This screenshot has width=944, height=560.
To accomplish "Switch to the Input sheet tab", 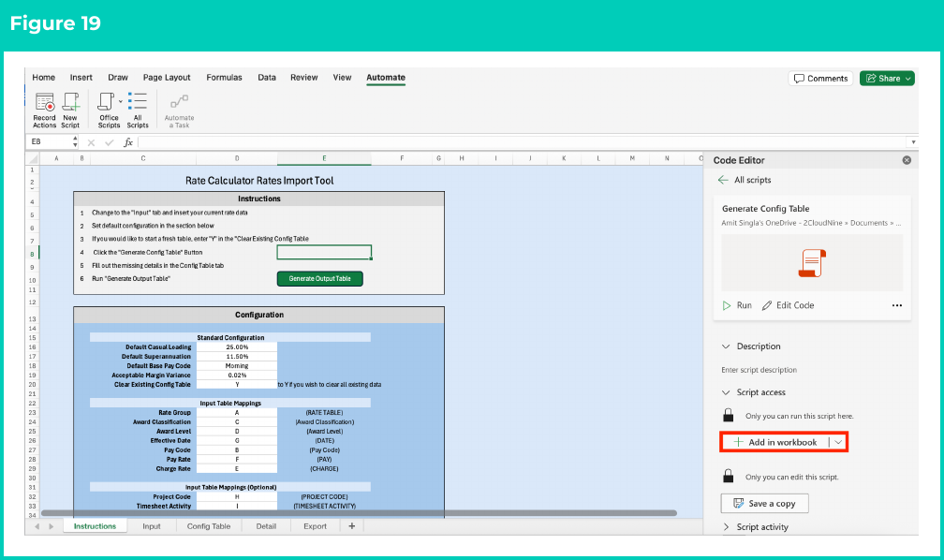I will point(152,526).
